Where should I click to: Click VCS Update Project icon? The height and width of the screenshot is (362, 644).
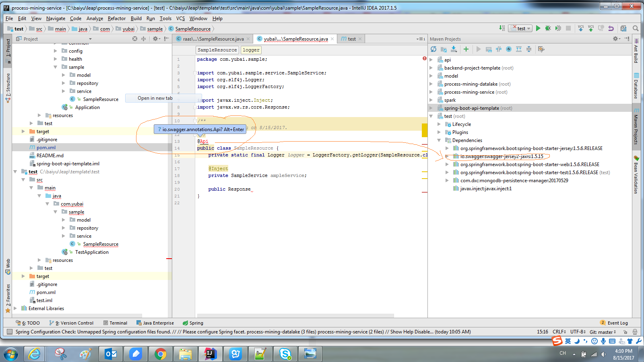581,28
